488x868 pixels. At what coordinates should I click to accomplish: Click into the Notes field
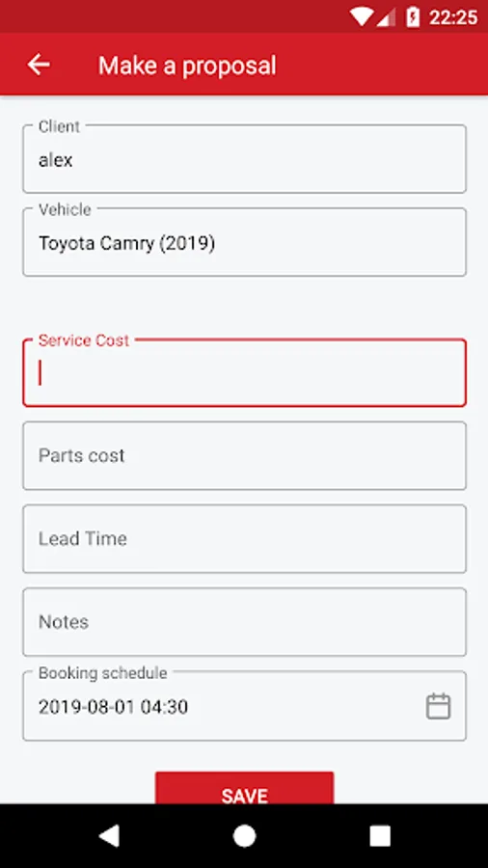click(244, 622)
